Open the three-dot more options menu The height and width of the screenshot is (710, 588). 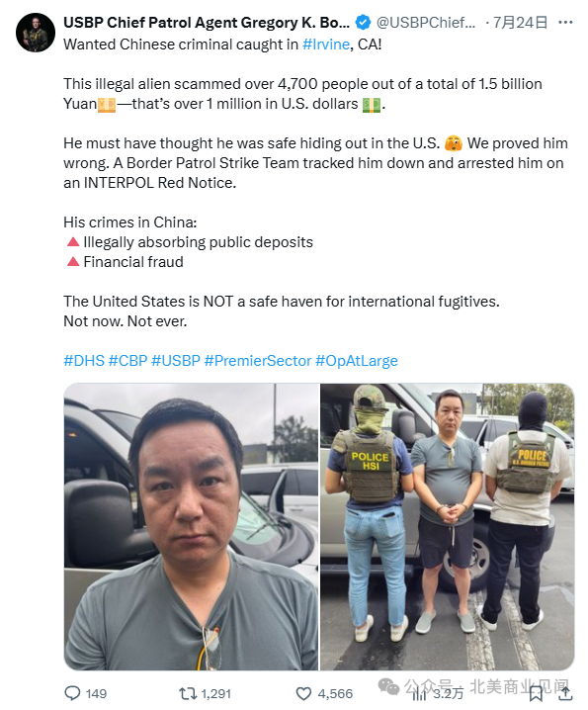(565, 22)
